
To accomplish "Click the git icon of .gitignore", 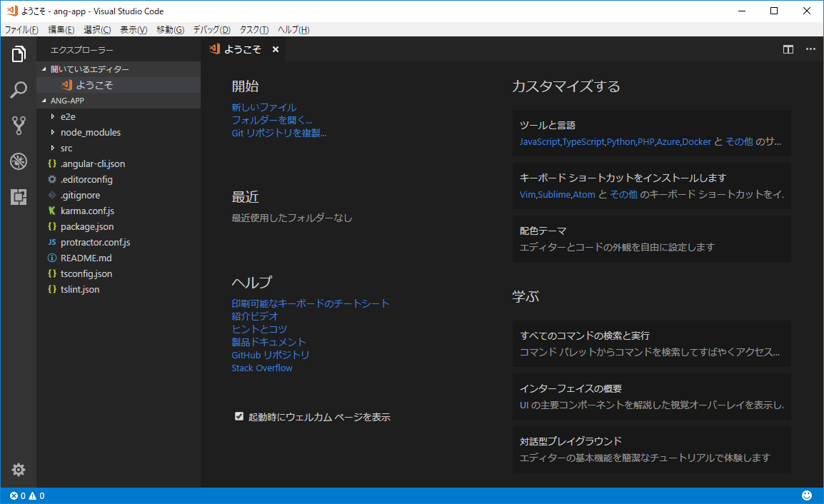I will click(52, 195).
